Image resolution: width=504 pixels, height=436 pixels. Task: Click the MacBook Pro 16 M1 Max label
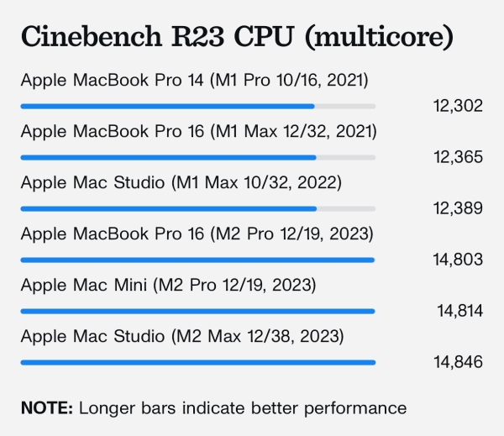click(198, 132)
